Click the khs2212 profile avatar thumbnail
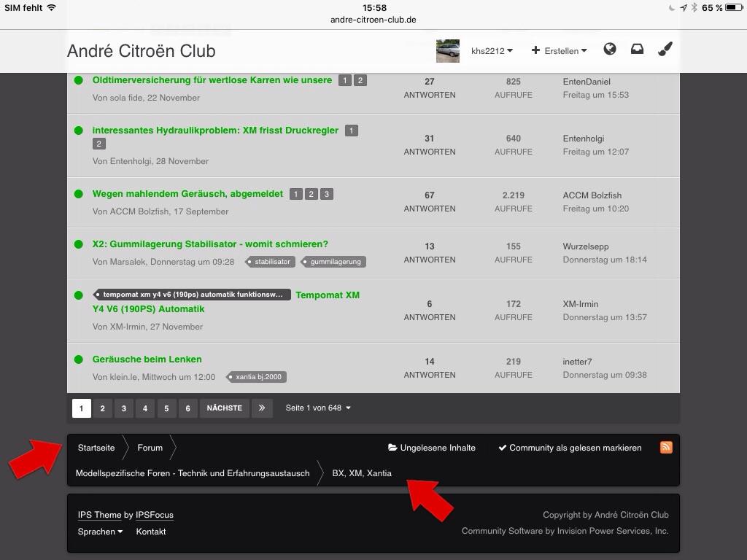 (x=448, y=50)
